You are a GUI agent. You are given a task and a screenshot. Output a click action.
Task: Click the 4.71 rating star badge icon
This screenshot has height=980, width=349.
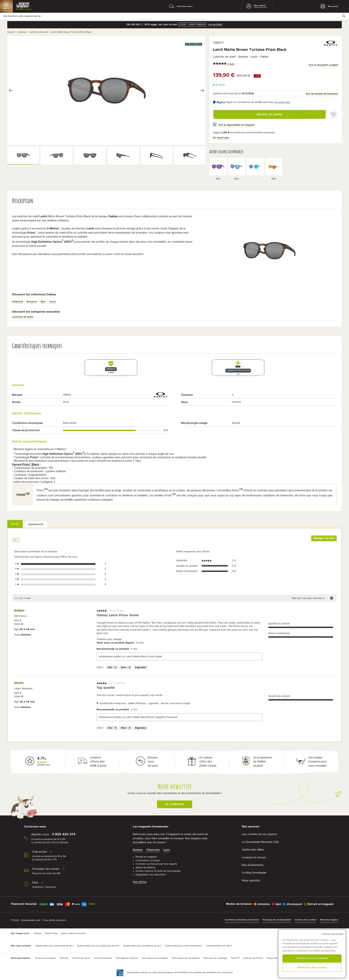[30, 761]
